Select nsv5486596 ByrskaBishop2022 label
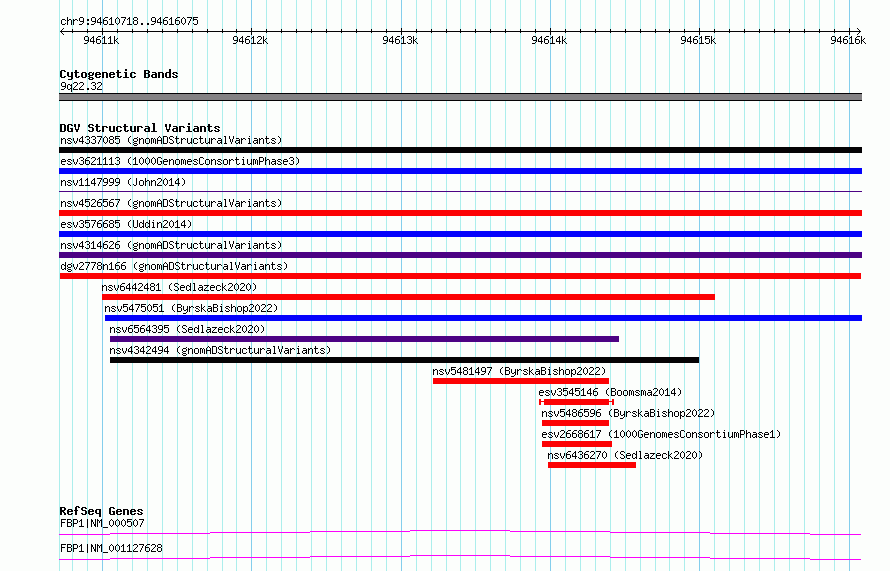Image resolution: width=890 pixels, height=571 pixels. point(628,413)
